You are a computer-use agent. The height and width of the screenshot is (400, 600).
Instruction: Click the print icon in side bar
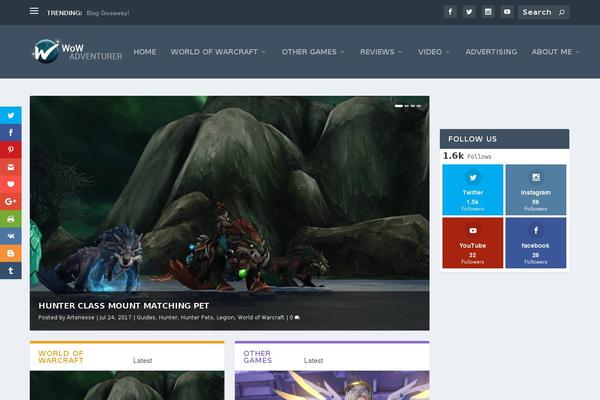coord(11,219)
